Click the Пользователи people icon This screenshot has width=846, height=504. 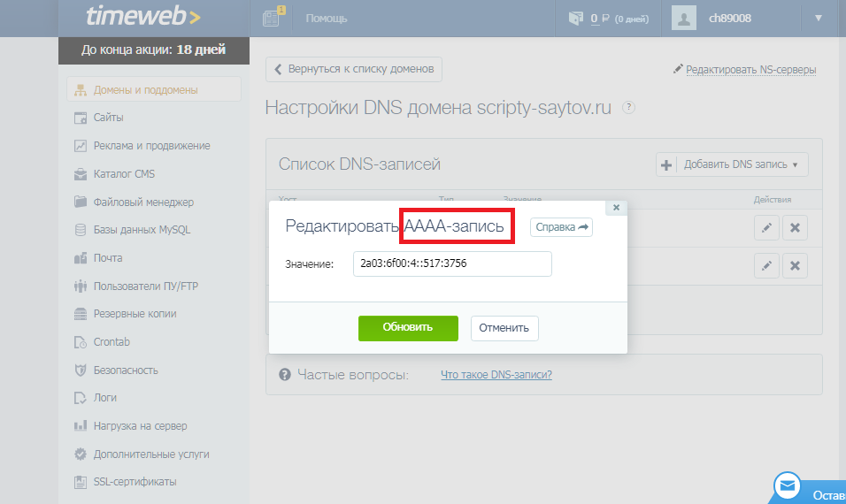pyautogui.click(x=81, y=286)
